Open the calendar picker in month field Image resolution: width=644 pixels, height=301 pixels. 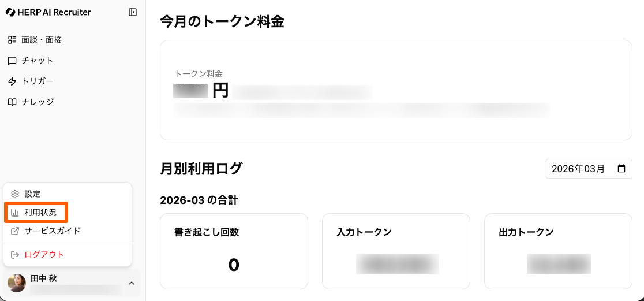tap(621, 169)
